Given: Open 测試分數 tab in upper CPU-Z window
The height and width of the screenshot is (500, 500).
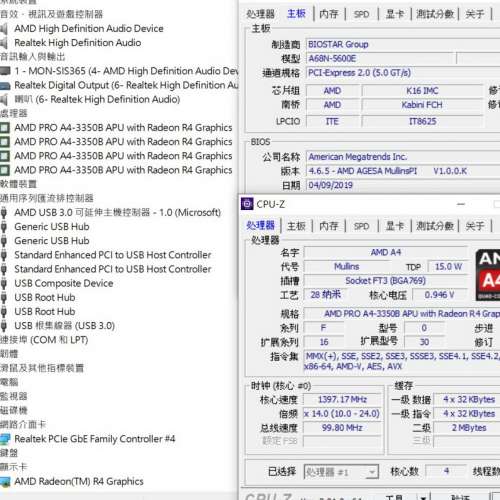Looking at the screenshot, I should point(435,14).
